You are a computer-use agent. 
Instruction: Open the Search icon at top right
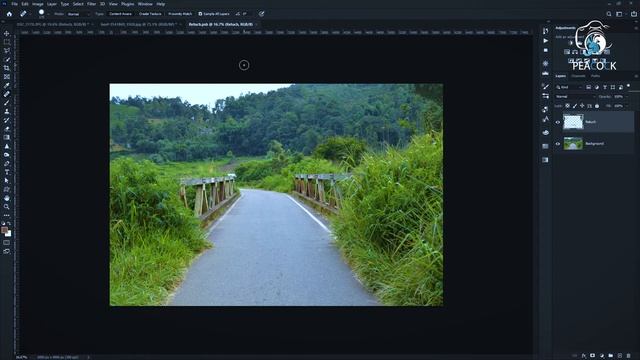[609, 14]
